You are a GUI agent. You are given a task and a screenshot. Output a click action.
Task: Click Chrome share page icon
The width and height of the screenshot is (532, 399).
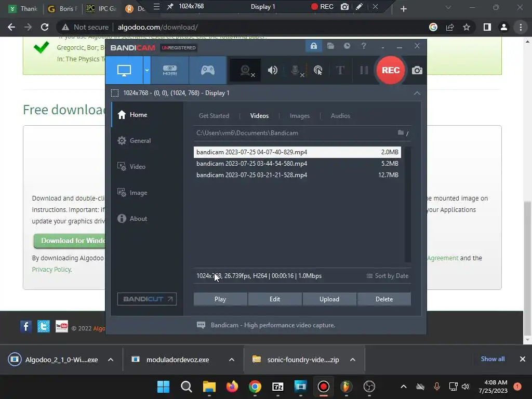coord(450,27)
